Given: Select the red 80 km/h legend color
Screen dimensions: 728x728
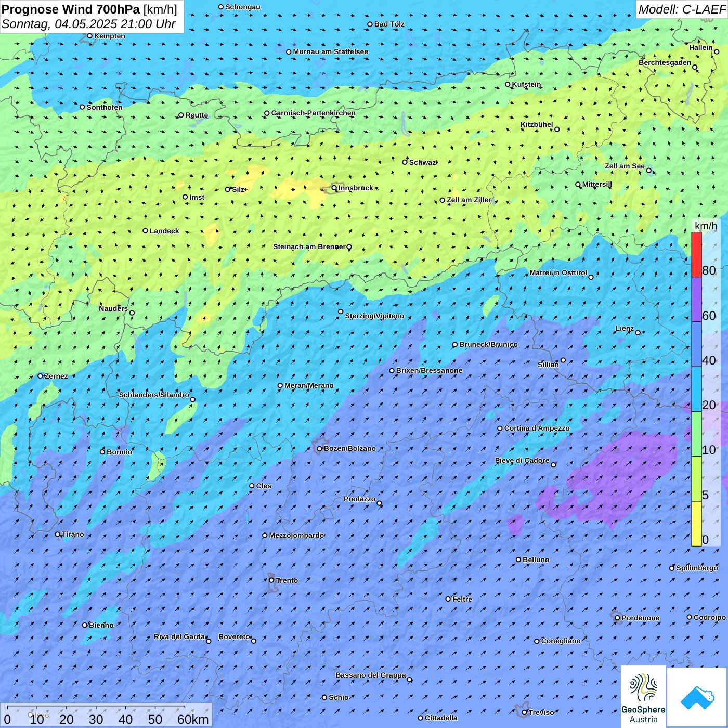Looking at the screenshot, I should coord(696,254).
